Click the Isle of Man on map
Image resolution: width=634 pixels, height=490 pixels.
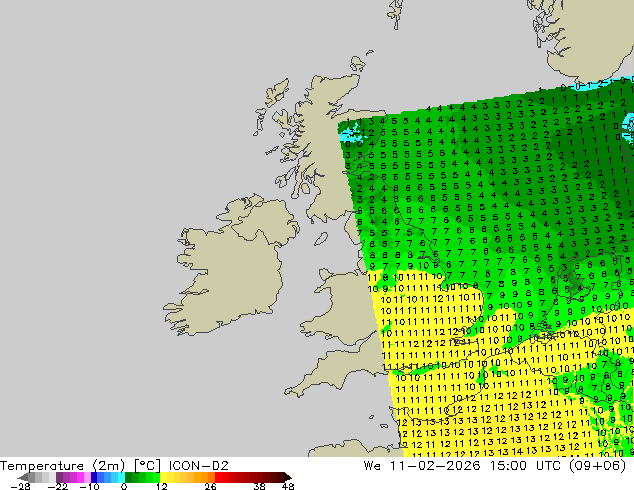(321, 239)
